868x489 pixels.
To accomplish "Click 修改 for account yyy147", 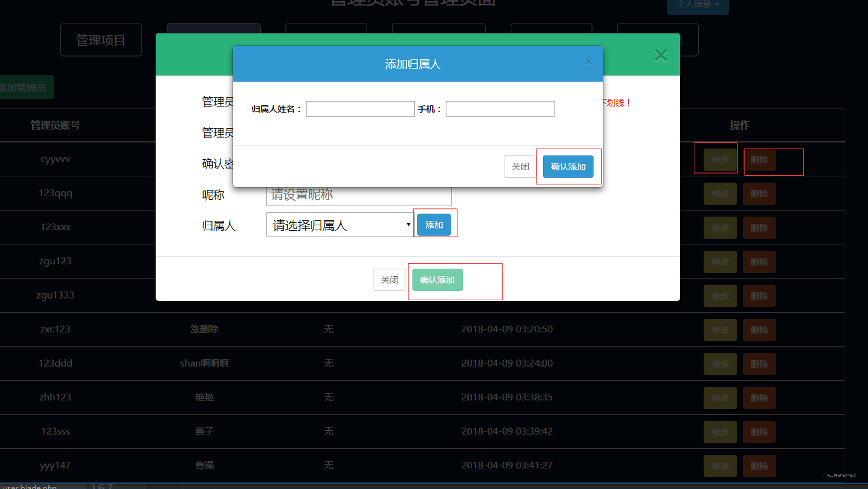I will (x=720, y=466).
